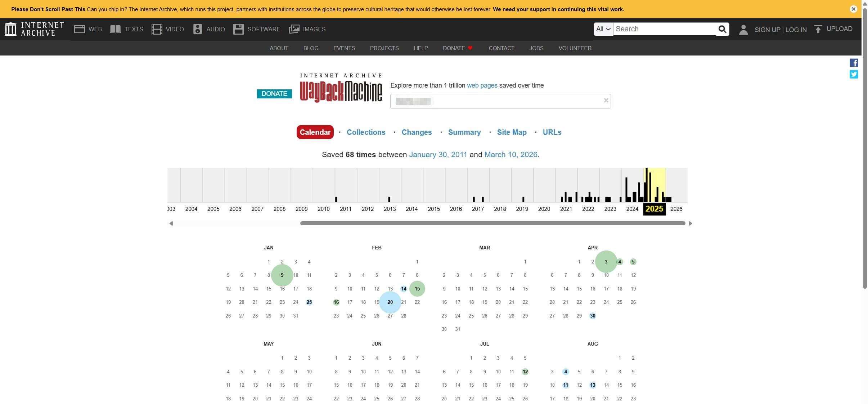Open August 4 snapshot
Screen dimensions: 868x404
565,372
